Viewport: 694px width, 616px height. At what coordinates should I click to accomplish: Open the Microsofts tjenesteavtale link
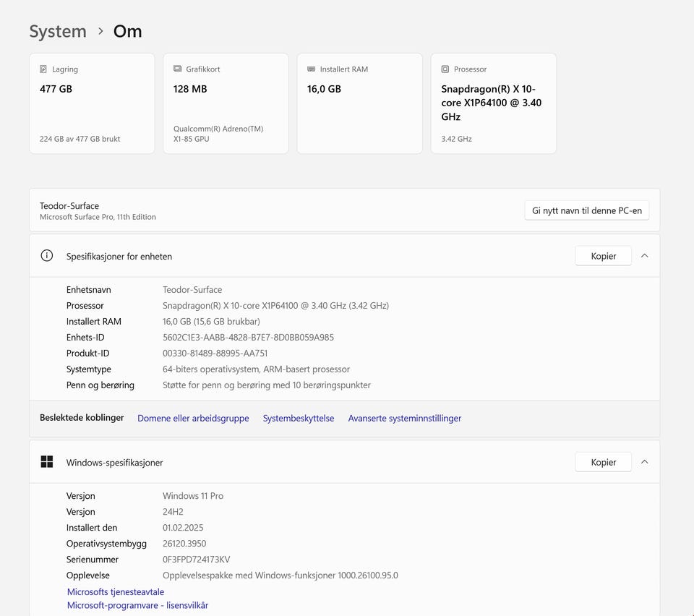tap(116, 592)
